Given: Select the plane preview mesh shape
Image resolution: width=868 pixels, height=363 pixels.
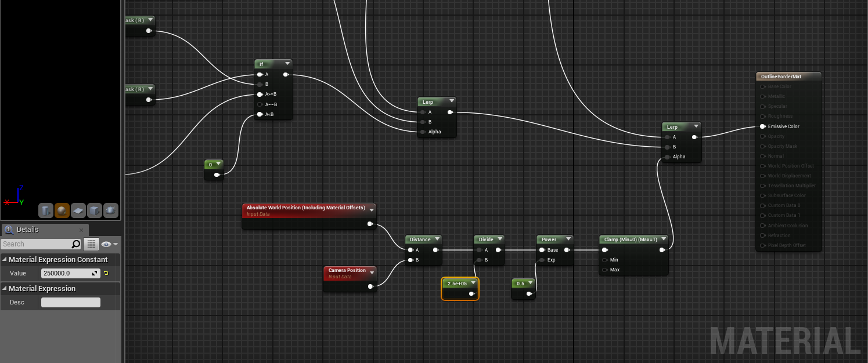Looking at the screenshot, I should pos(78,210).
